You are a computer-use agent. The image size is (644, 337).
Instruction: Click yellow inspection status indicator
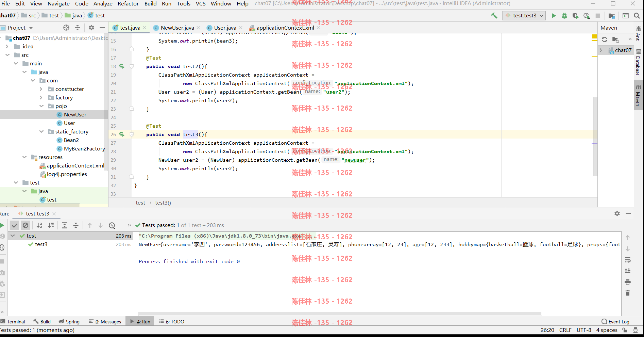[x=594, y=37]
